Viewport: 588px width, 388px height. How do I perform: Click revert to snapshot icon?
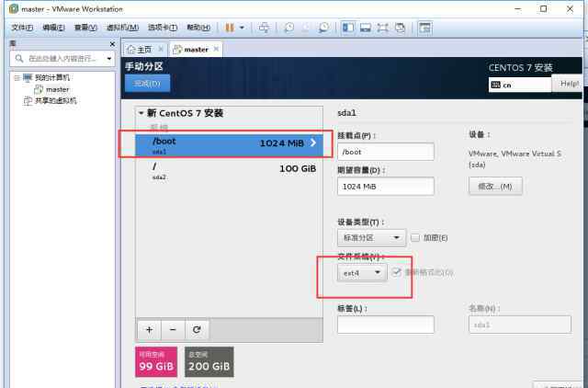(306, 28)
